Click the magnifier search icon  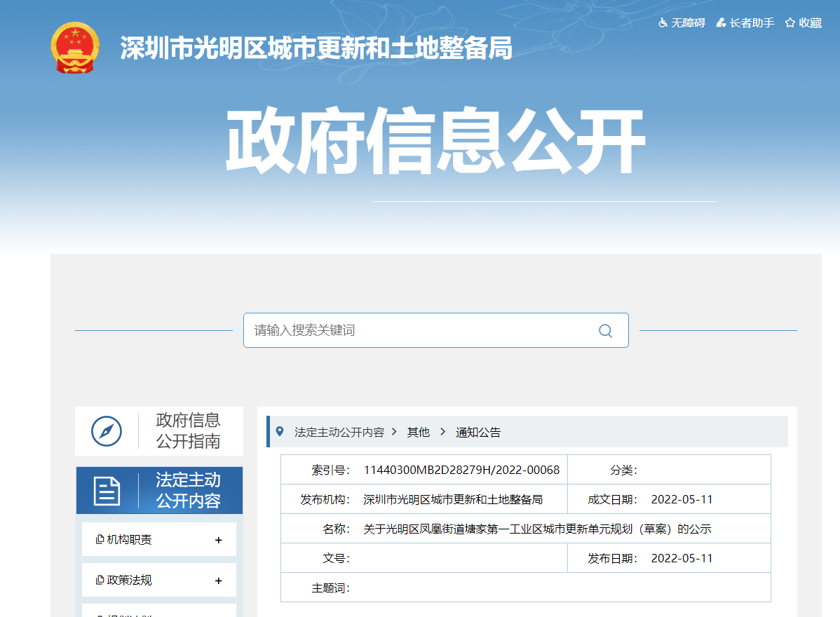pos(605,331)
